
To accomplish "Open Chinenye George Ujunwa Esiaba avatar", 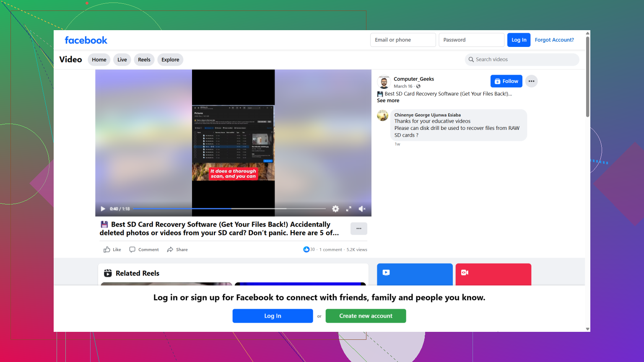I will pos(382,115).
